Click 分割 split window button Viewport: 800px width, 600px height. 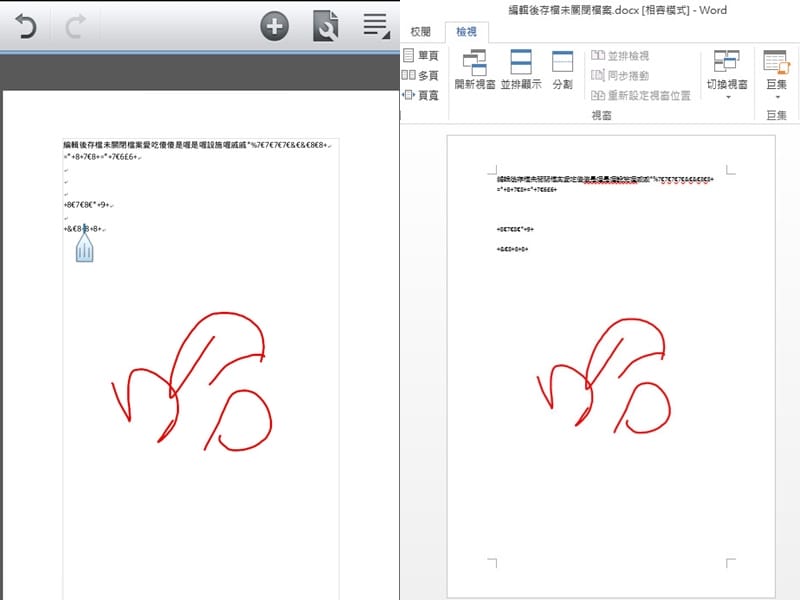tap(562, 69)
